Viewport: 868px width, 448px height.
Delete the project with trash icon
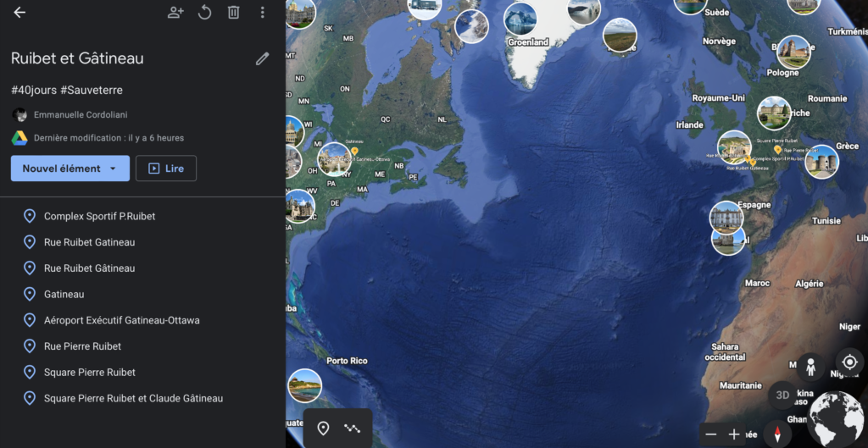(x=234, y=12)
